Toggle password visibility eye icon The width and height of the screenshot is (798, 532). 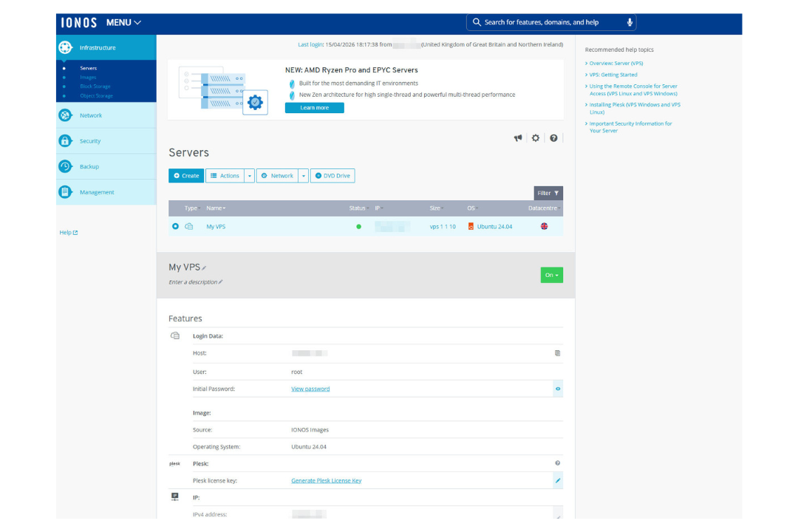click(x=558, y=389)
